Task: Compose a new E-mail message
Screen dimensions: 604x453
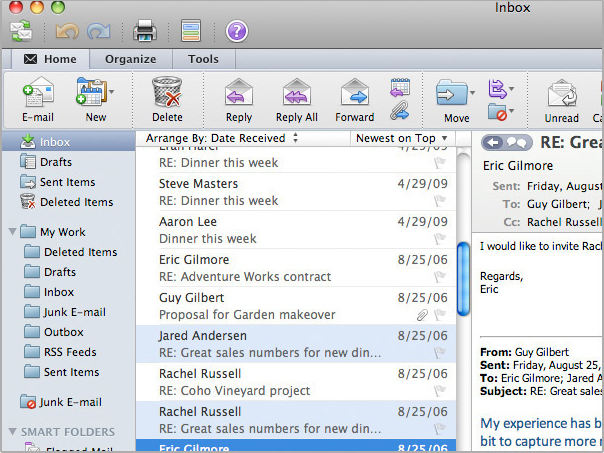Action: (37, 94)
